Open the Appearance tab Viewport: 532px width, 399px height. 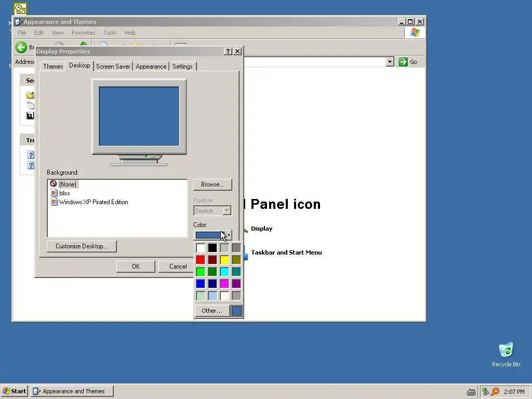pyautogui.click(x=151, y=66)
